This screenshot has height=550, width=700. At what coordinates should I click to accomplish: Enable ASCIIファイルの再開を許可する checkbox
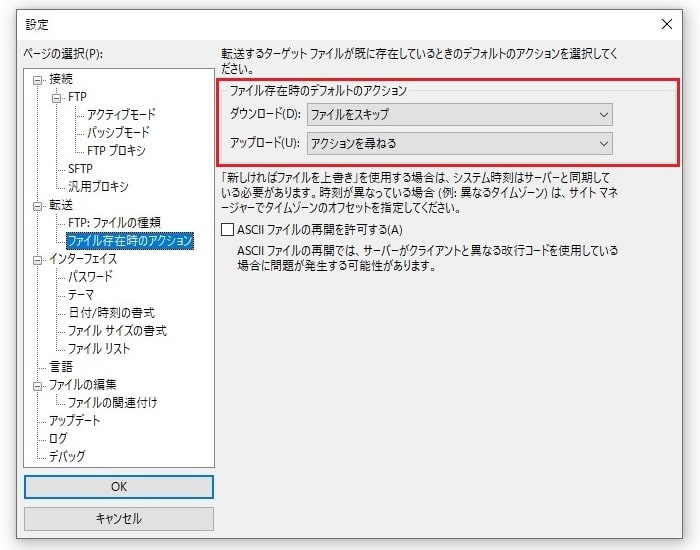(x=227, y=230)
